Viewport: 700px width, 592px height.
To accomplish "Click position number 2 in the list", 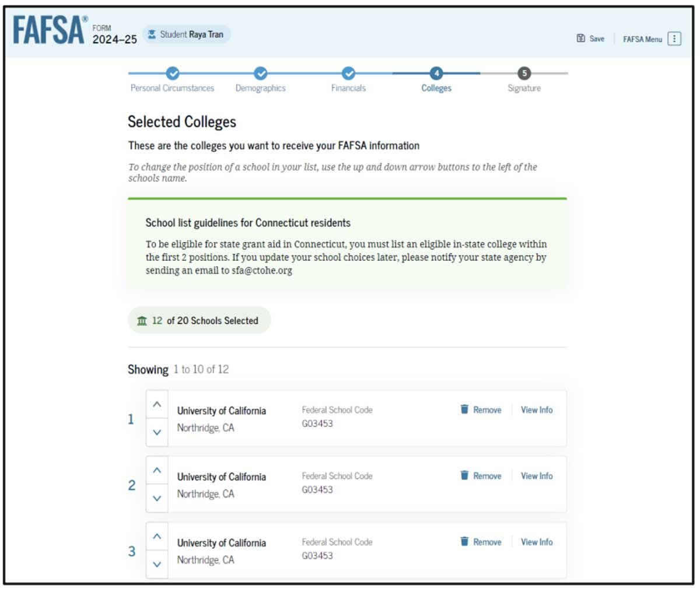I will (131, 485).
